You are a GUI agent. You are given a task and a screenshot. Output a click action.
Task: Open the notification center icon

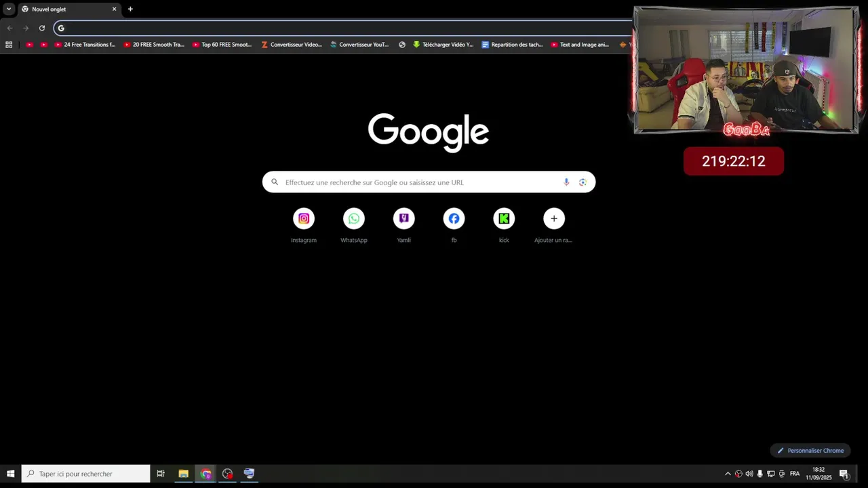[844, 474]
